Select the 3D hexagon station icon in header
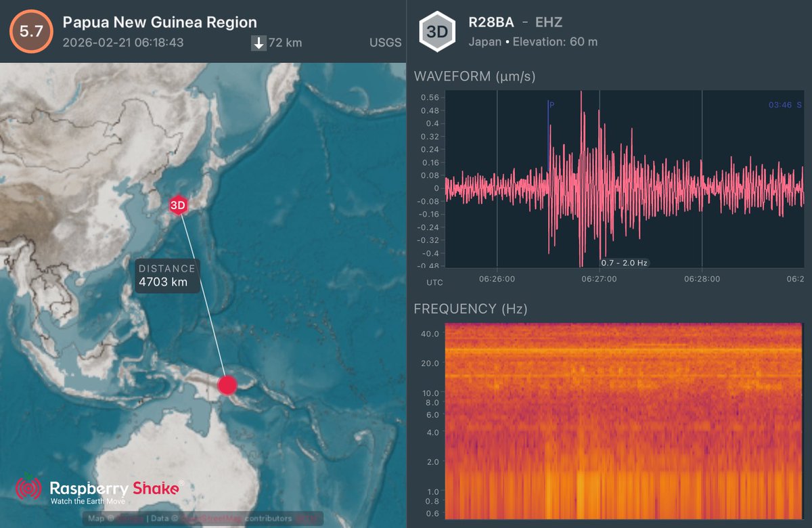Viewport: 812px width, 528px height. pyautogui.click(x=437, y=30)
